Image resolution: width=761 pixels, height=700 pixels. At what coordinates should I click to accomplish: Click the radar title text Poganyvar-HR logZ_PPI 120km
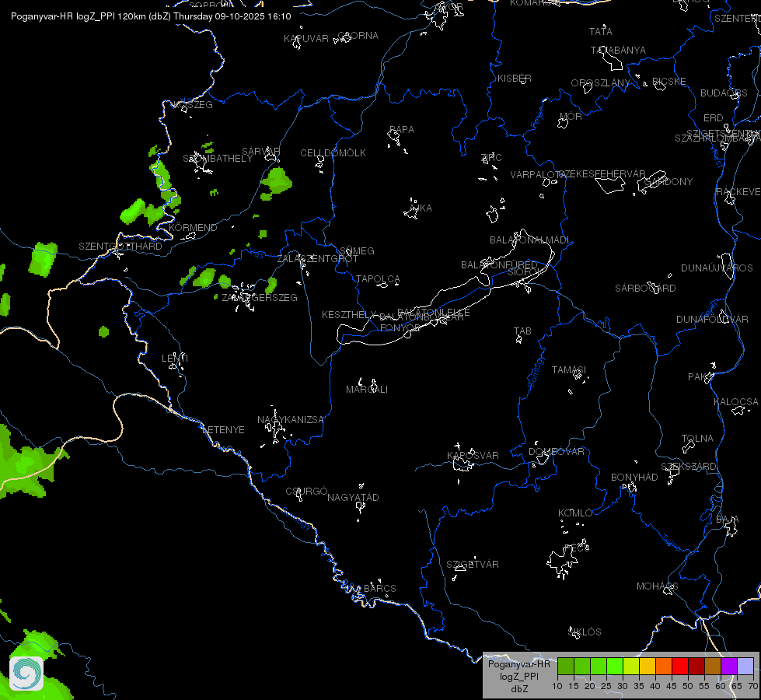(x=79, y=16)
